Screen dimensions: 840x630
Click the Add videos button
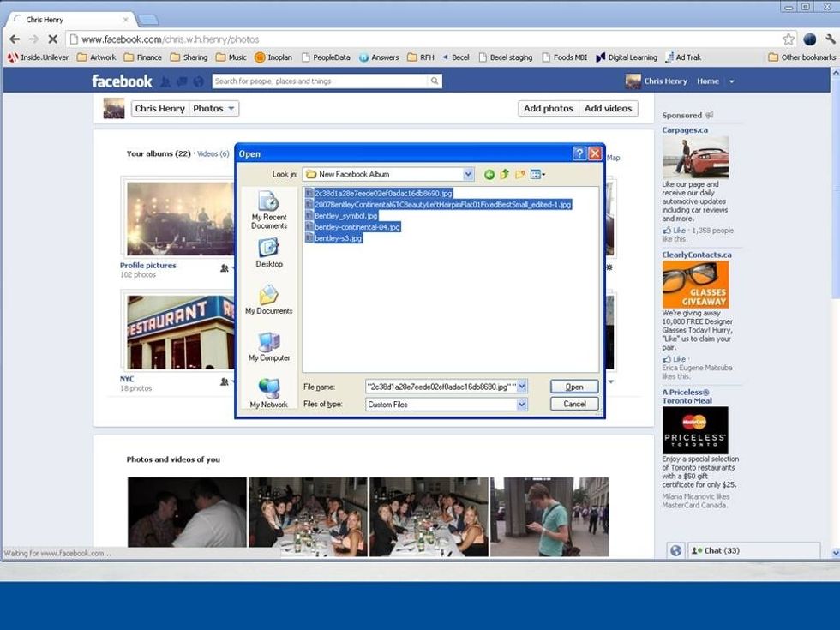click(608, 108)
